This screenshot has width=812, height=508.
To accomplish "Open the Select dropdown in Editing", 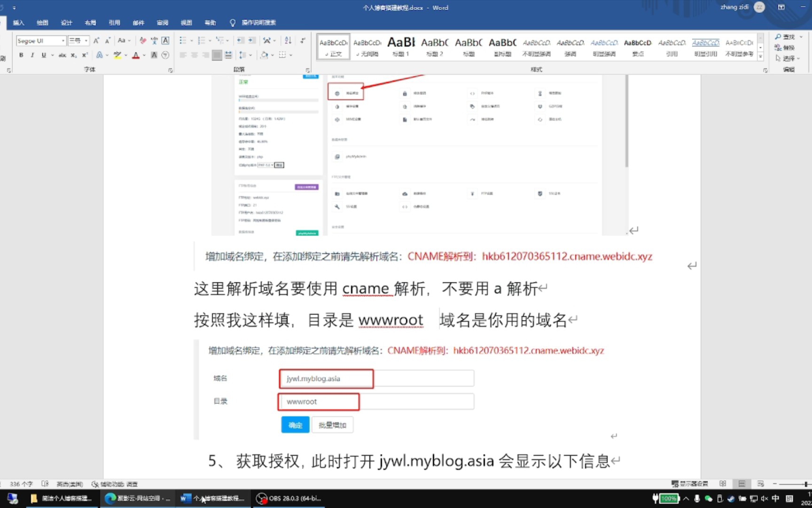I will [x=788, y=58].
